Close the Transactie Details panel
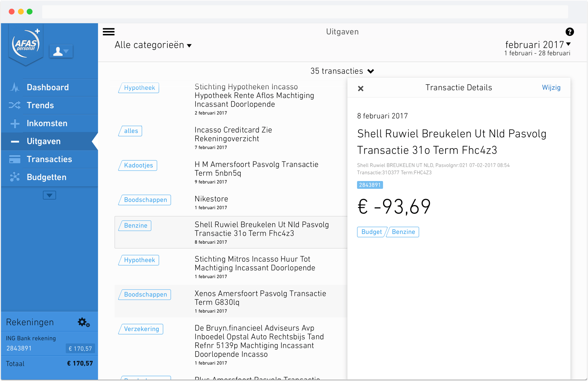The height and width of the screenshot is (381, 588). [360, 88]
